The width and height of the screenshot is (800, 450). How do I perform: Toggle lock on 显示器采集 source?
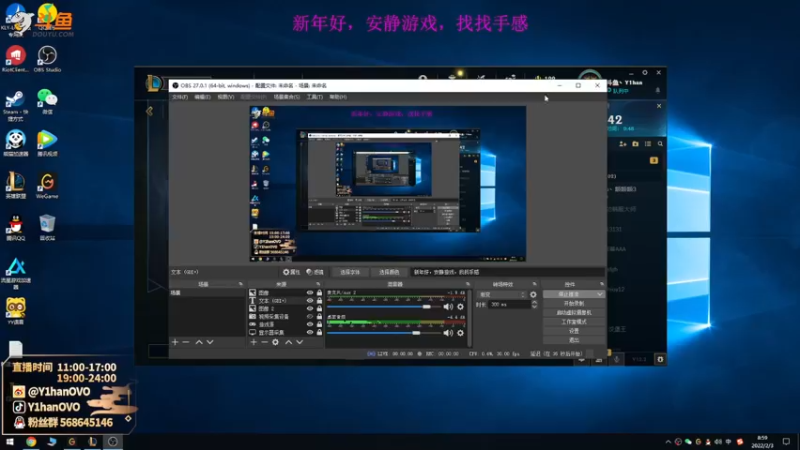pyautogui.click(x=319, y=332)
